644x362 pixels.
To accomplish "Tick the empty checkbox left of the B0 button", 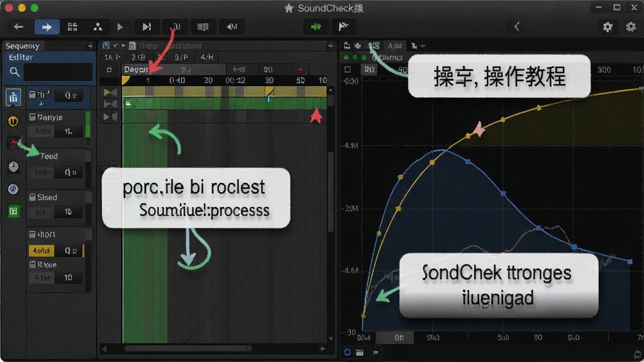I will pyautogui.click(x=348, y=69).
